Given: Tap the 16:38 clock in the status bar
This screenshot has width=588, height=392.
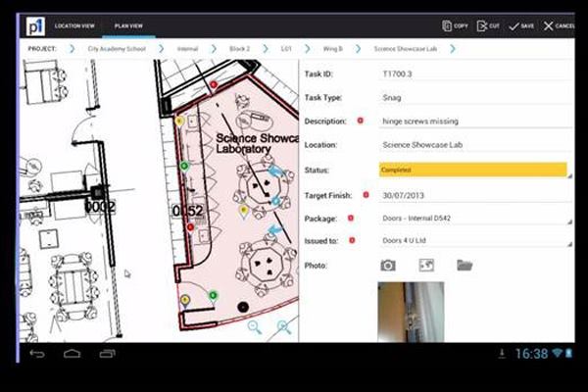Looking at the screenshot, I should (531, 354).
